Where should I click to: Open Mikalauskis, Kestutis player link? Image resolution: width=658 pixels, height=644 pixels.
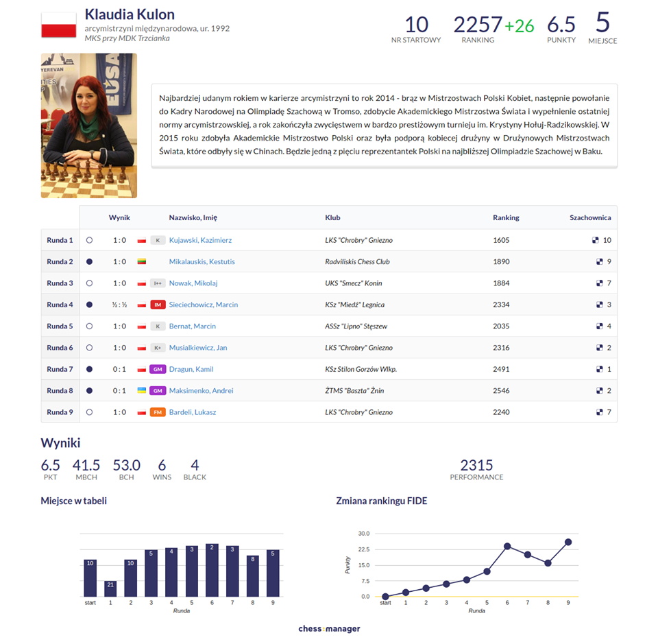tap(202, 261)
